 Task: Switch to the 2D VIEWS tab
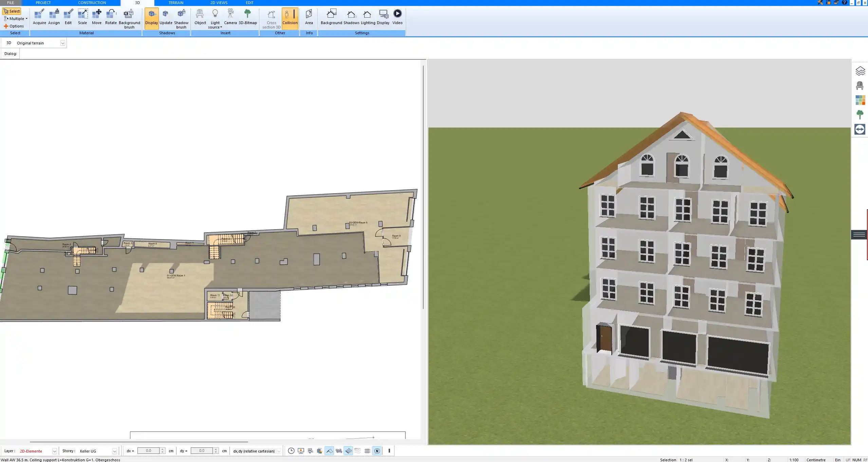pos(219,3)
